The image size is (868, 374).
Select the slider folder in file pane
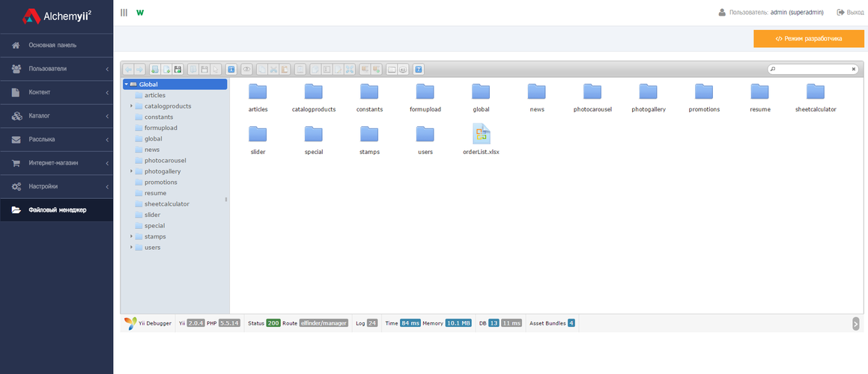point(258,139)
